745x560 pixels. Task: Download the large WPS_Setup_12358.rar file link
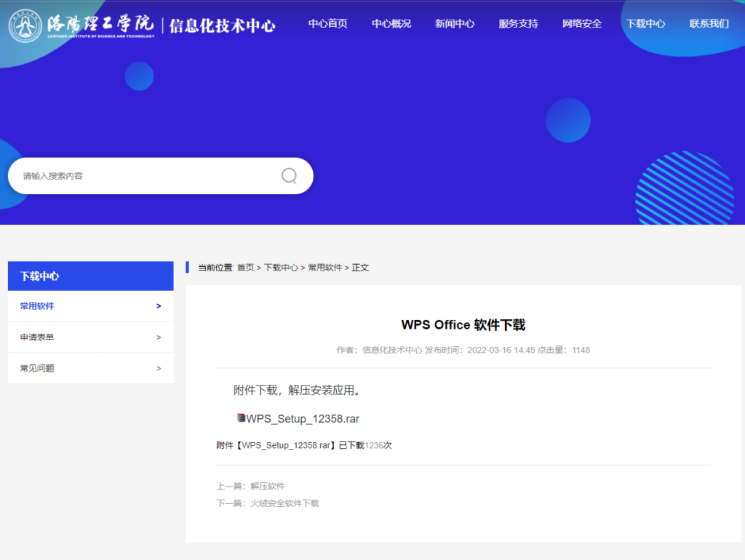(303, 418)
